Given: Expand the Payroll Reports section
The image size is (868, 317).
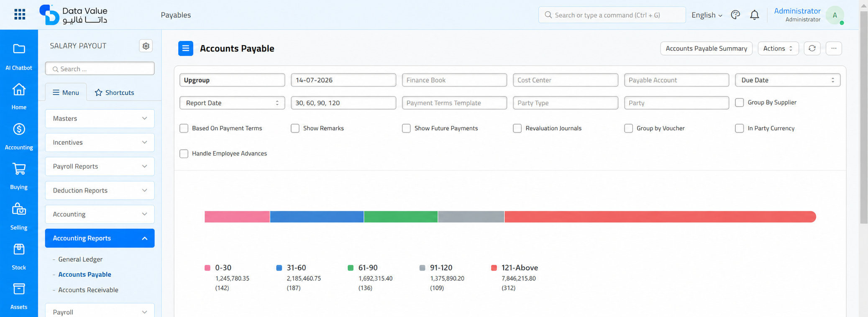Looking at the screenshot, I should coord(100,166).
